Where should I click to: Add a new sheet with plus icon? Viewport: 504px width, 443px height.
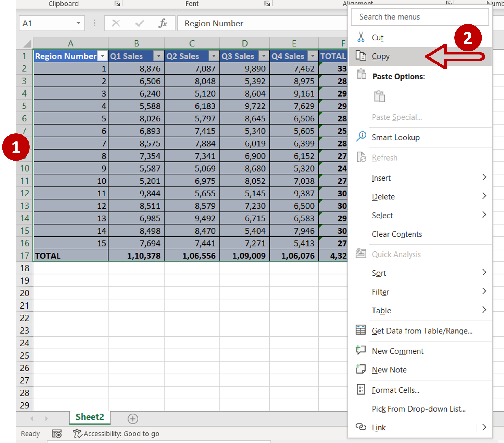coord(133,419)
